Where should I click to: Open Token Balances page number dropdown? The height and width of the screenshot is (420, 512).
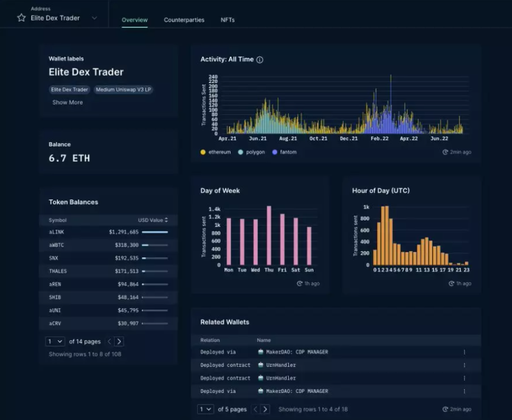(56, 342)
